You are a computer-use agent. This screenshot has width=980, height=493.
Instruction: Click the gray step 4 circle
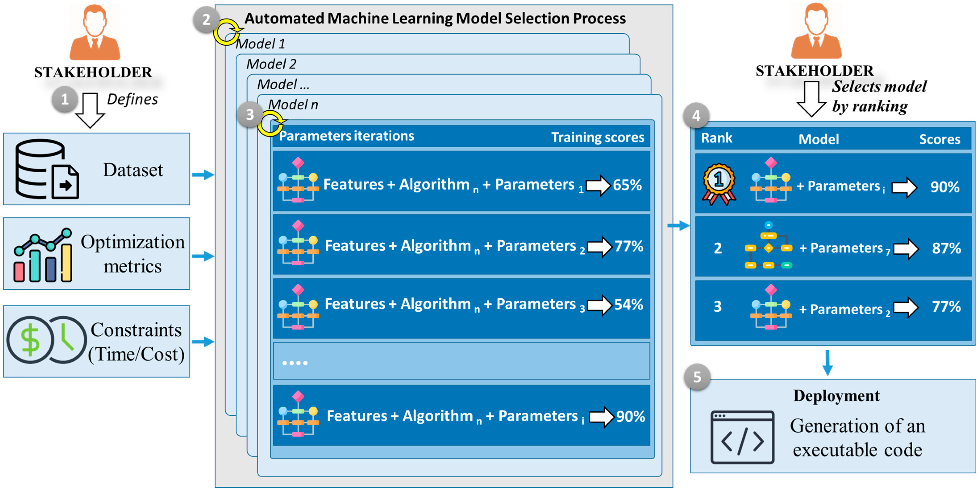[x=696, y=116]
